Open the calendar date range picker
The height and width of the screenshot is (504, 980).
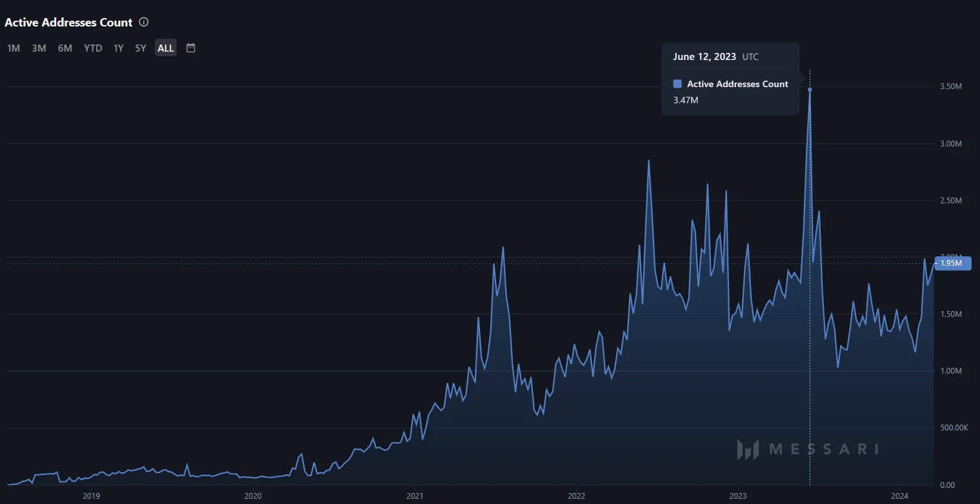[x=191, y=48]
